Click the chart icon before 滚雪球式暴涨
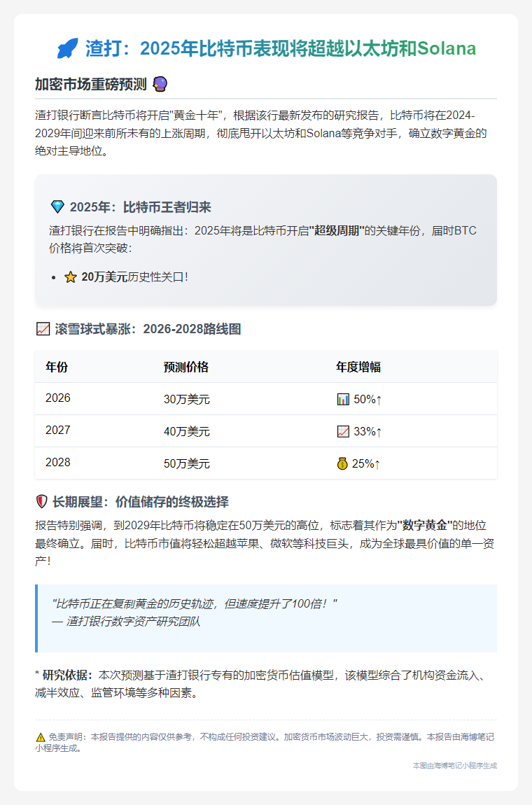532x805 pixels. [x=43, y=329]
